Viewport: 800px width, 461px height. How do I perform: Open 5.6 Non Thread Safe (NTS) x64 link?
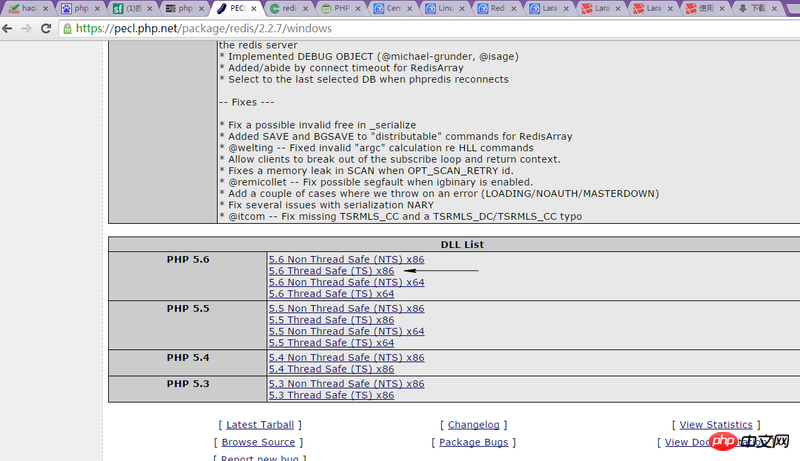click(346, 283)
